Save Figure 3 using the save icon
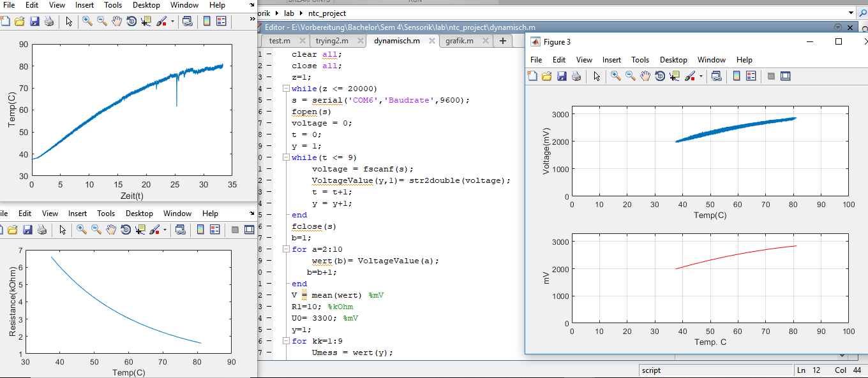Viewport: 868px width, 378px height. pyautogui.click(x=561, y=76)
